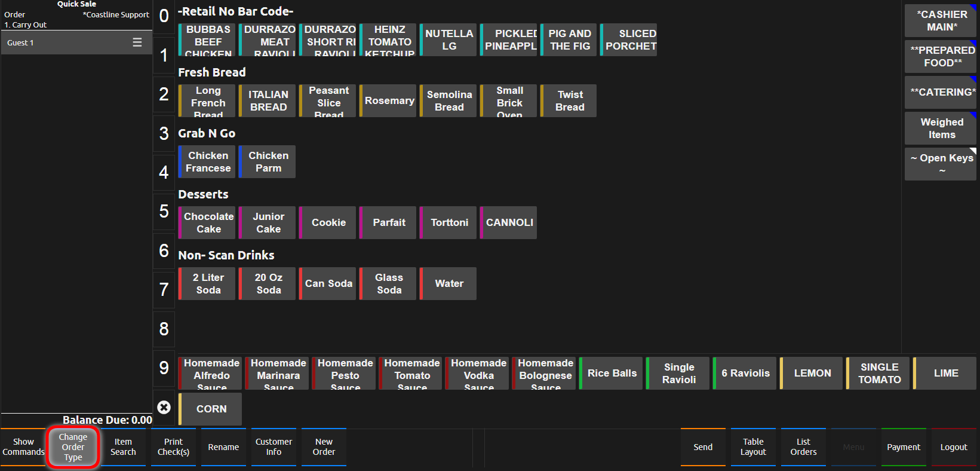Add Chicken Parm item
Image resolution: width=980 pixels, height=471 pixels.
[267, 161]
